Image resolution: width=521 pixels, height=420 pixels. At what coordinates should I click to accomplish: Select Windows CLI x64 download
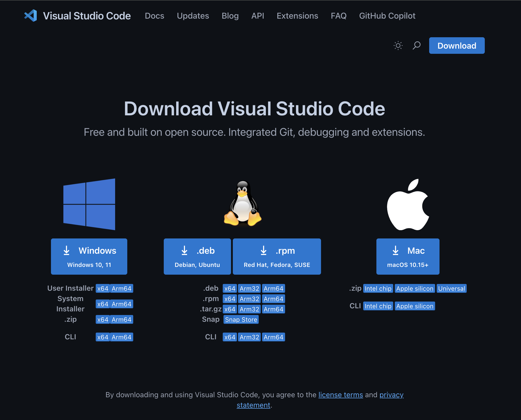pyautogui.click(x=103, y=337)
